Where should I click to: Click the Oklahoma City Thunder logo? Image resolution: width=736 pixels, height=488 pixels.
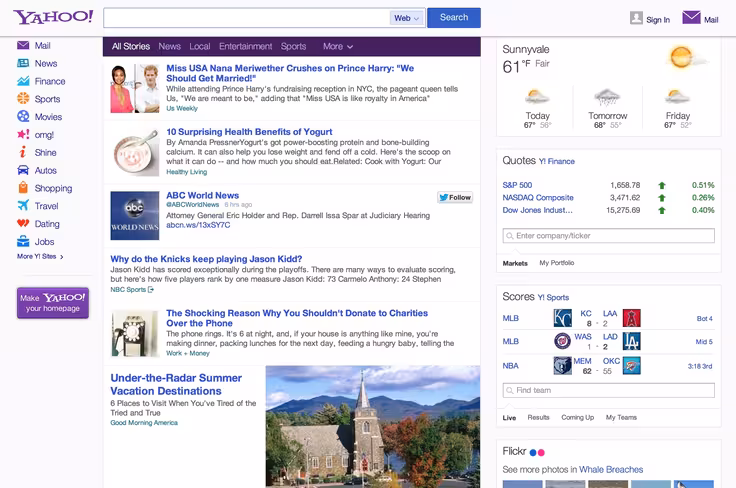pyautogui.click(x=632, y=366)
